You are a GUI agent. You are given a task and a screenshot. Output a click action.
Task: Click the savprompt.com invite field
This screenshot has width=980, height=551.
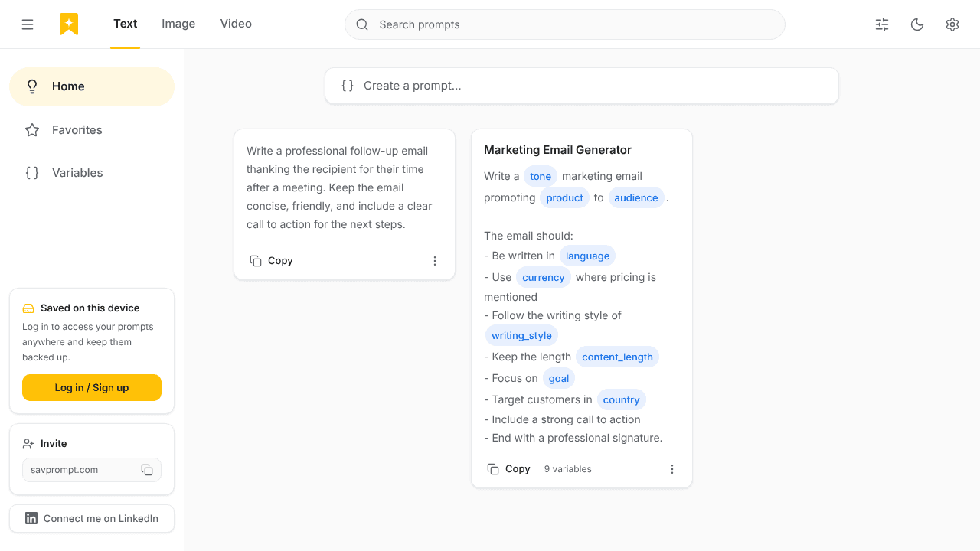(x=92, y=470)
